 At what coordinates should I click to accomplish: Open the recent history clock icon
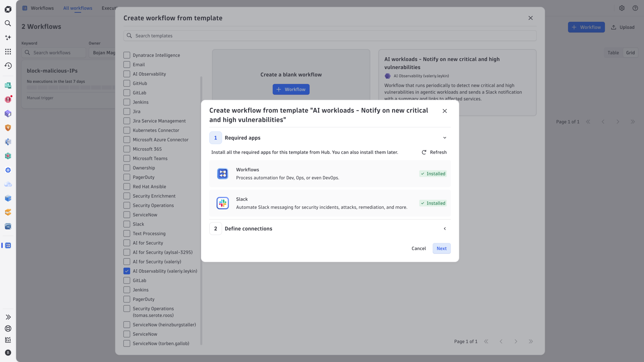pos(8,66)
